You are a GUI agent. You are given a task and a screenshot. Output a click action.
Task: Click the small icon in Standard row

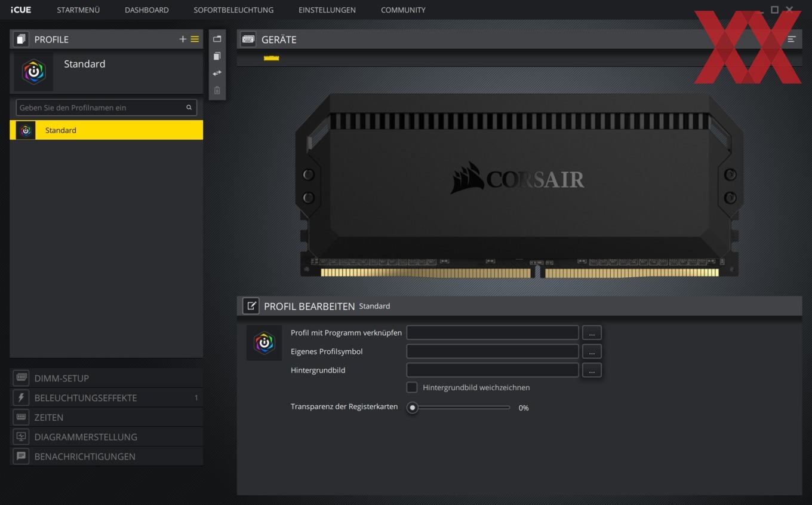pyautogui.click(x=26, y=130)
